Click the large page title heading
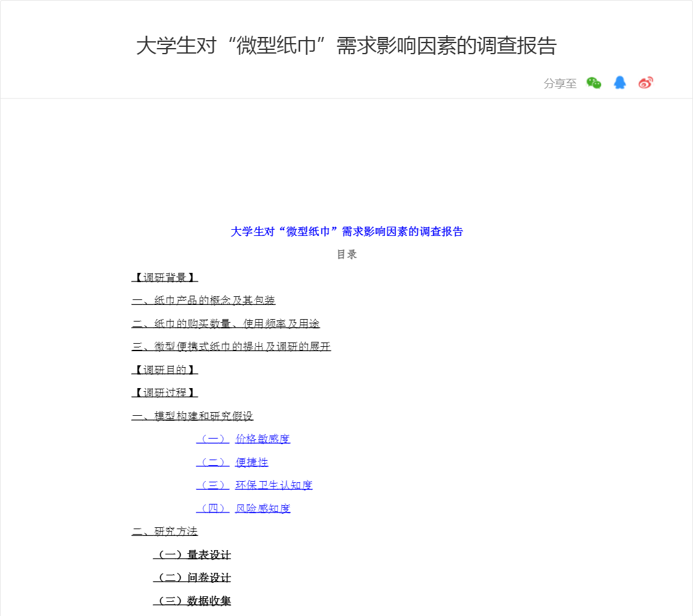 coord(346,46)
